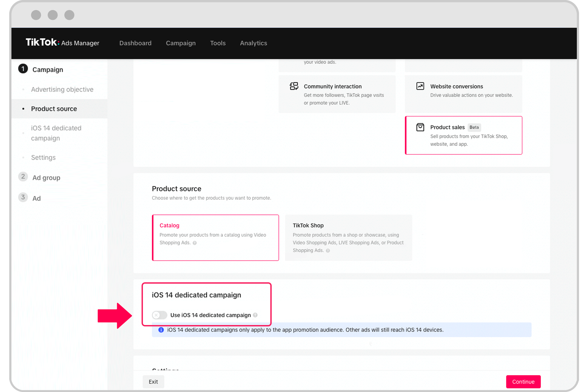Enable Use iOS 14 dedicated campaign toggle
588x392 pixels.
[x=160, y=315]
